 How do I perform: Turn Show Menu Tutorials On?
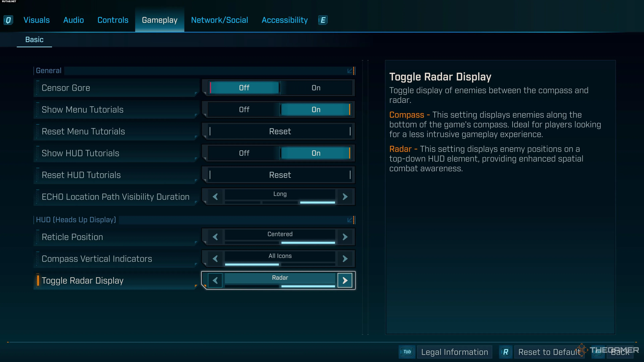pyautogui.click(x=316, y=109)
